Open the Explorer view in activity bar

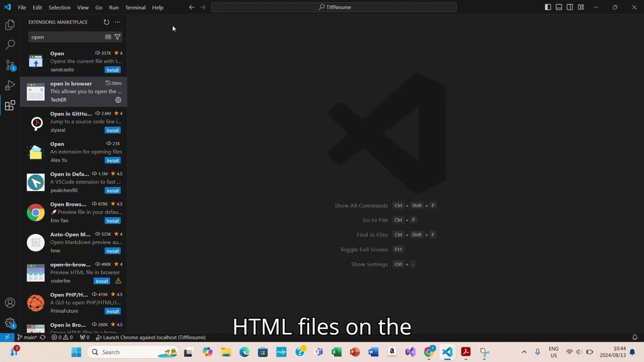click(10, 25)
